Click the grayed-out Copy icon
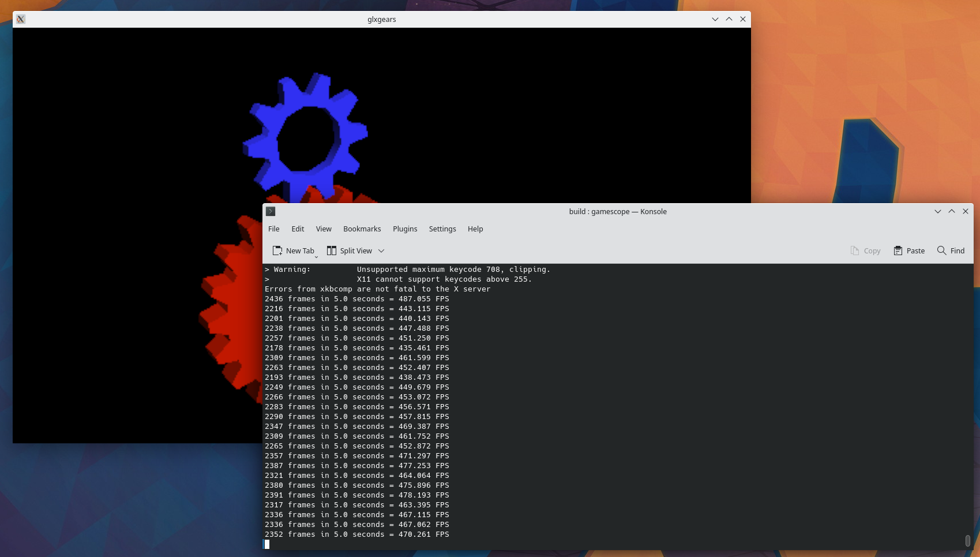This screenshot has height=557, width=980. pyautogui.click(x=855, y=251)
